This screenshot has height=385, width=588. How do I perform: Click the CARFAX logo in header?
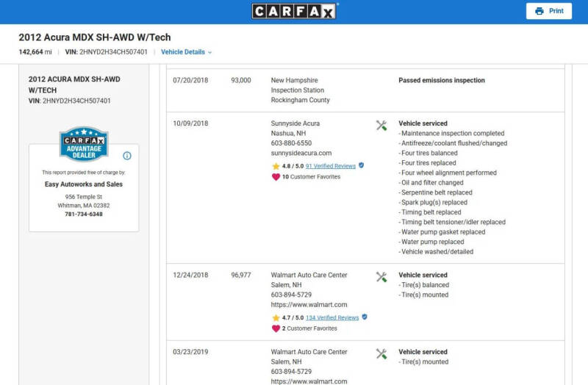pyautogui.click(x=295, y=11)
